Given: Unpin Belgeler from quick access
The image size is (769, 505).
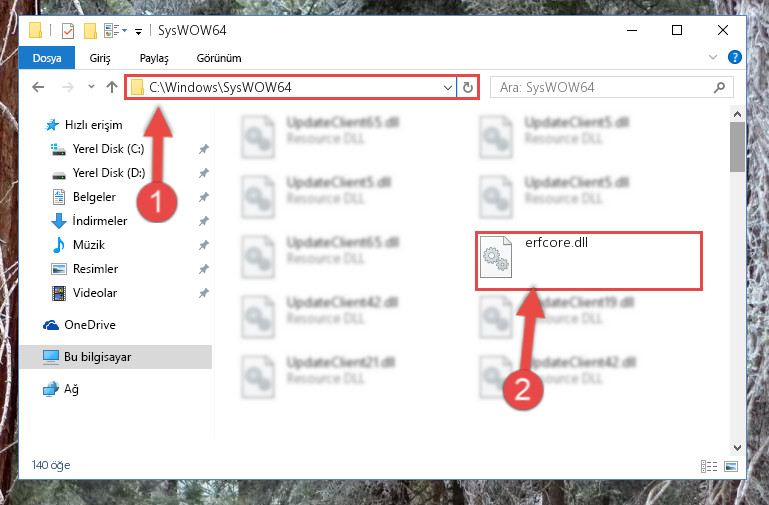Looking at the screenshot, I should click(x=204, y=197).
